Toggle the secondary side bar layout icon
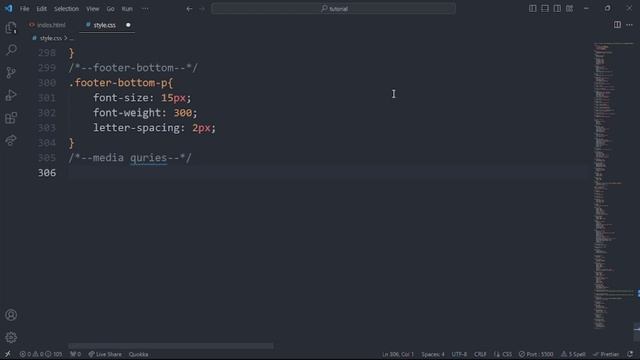This screenshot has width=640, height=360. [557, 9]
